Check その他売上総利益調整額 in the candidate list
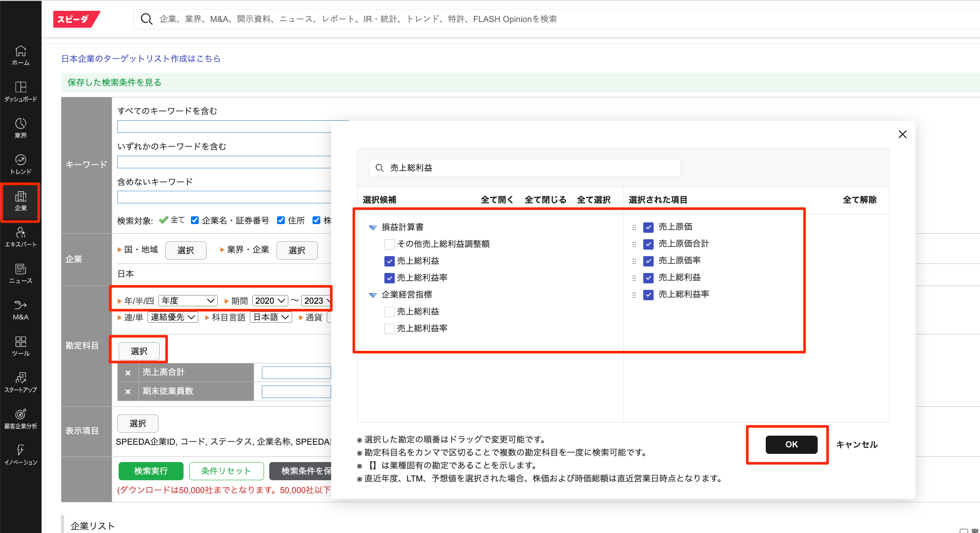This screenshot has height=533, width=980. tap(389, 244)
